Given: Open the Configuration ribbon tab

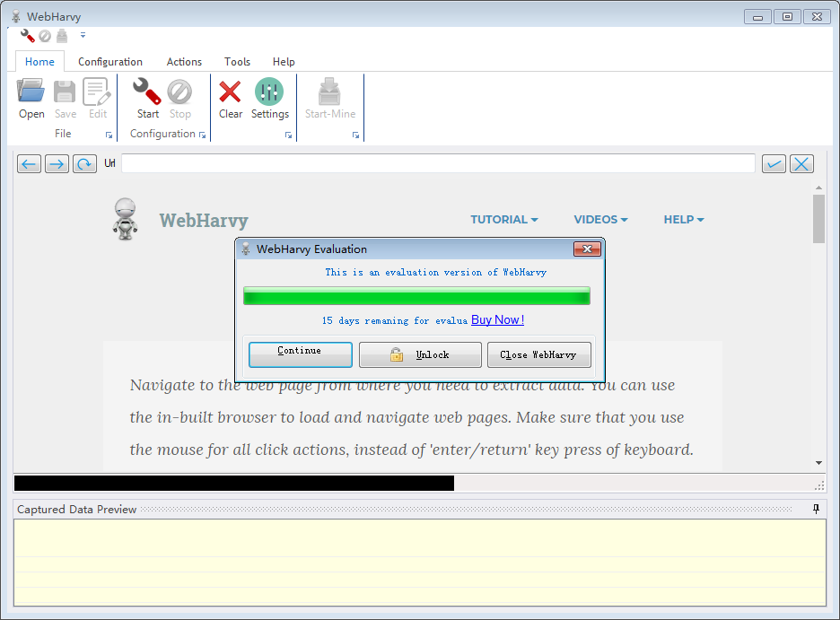Looking at the screenshot, I should 110,62.
